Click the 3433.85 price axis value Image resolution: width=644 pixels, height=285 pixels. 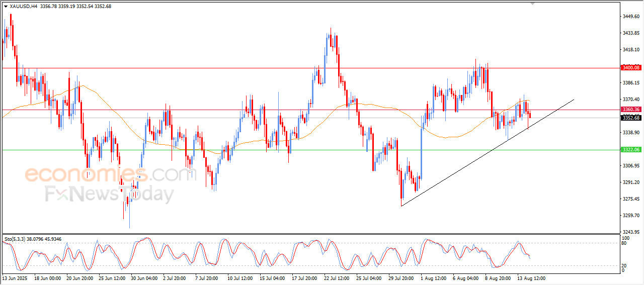click(631, 33)
